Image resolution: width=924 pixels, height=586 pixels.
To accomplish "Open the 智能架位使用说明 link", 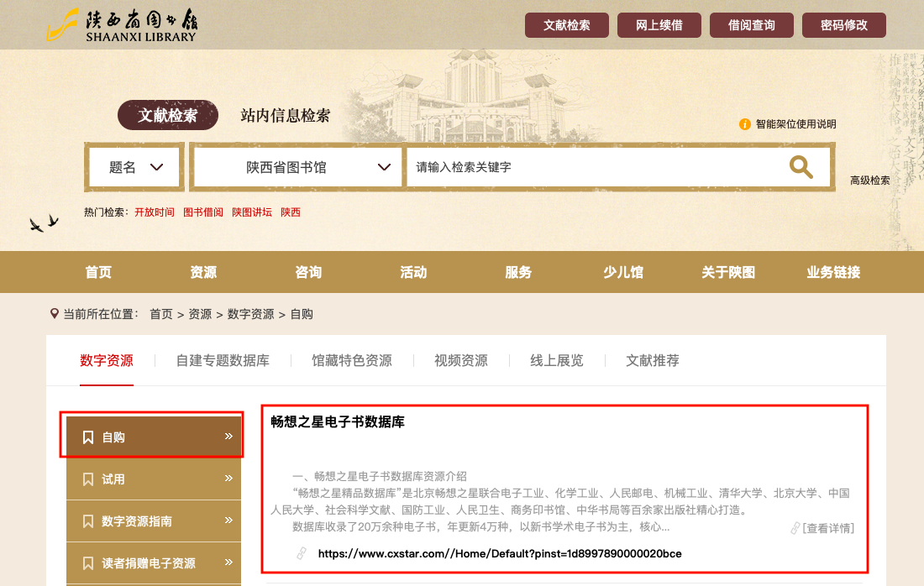I will click(795, 124).
